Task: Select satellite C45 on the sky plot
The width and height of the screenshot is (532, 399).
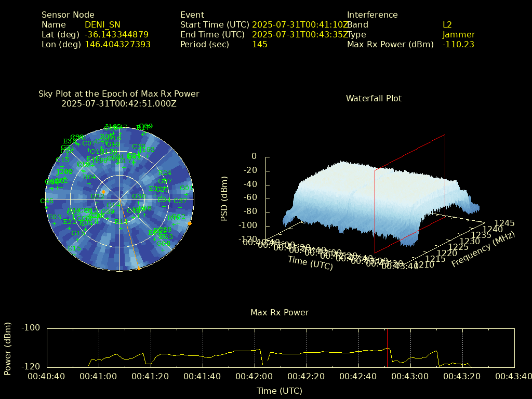Action: [x=47, y=201]
